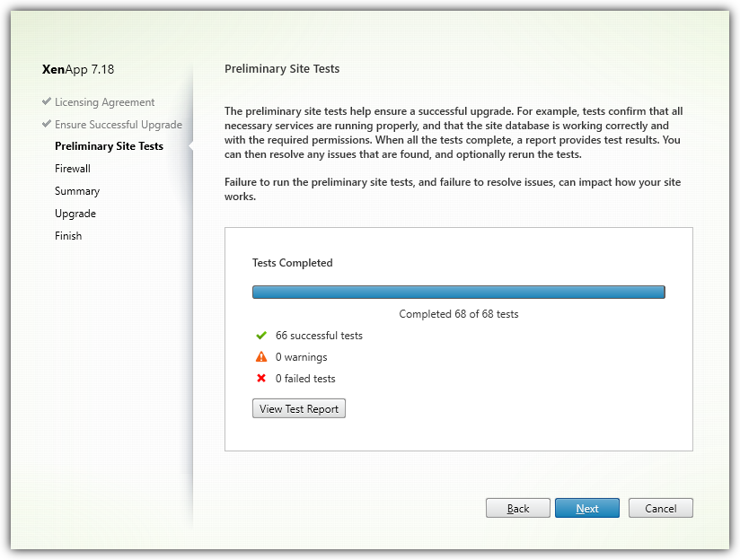Go Back to the previous step
Viewport: 740px width, 560px height.
(517, 508)
